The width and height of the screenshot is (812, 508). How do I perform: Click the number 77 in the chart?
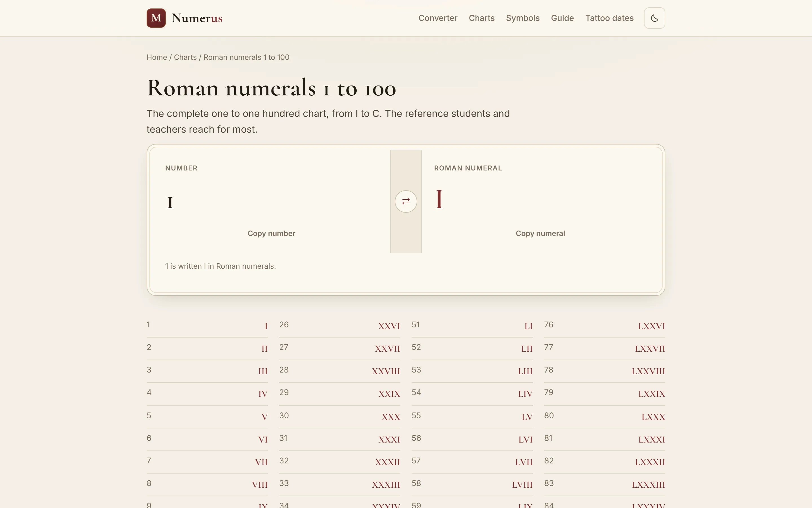coord(549,347)
